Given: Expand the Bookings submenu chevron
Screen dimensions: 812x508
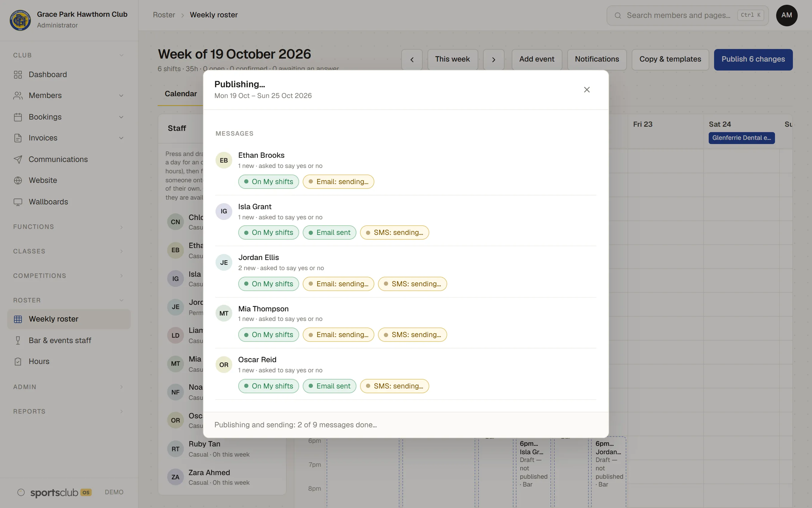Looking at the screenshot, I should click(121, 117).
